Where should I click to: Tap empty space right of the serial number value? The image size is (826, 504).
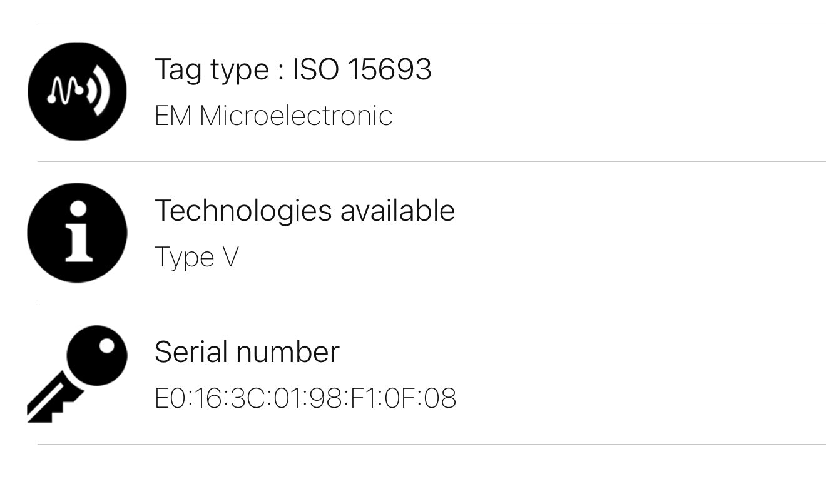click(x=626, y=398)
